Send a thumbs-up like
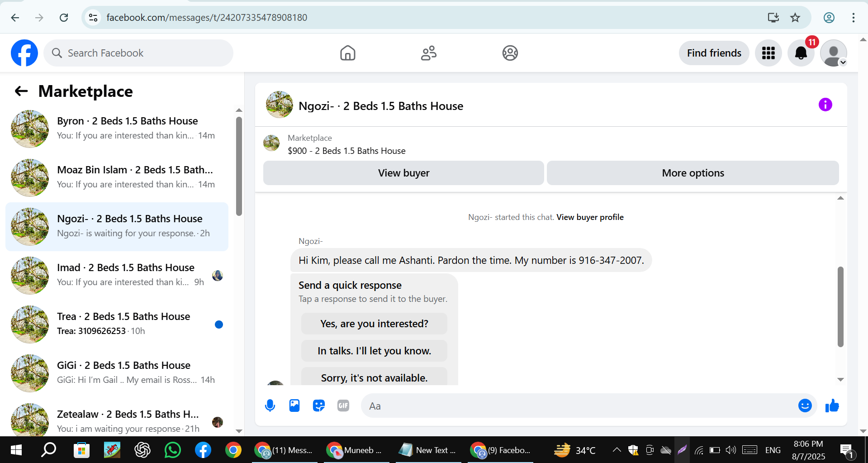The image size is (868, 463). pyautogui.click(x=832, y=406)
